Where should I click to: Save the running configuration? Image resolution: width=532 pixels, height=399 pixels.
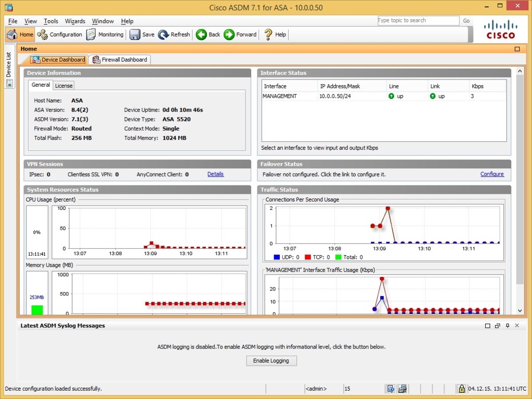pyautogui.click(x=142, y=35)
